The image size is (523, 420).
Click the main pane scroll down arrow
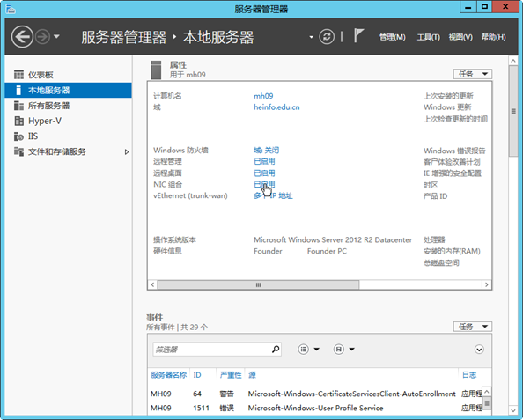tap(513, 410)
